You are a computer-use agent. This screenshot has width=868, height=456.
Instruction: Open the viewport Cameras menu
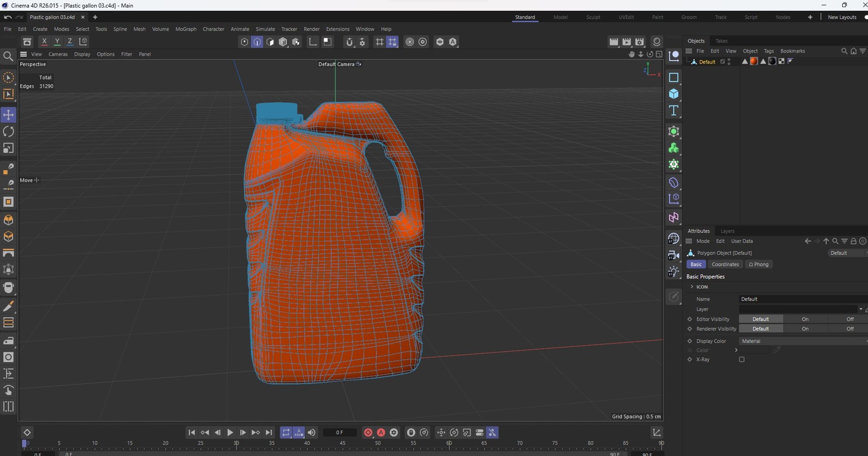58,54
